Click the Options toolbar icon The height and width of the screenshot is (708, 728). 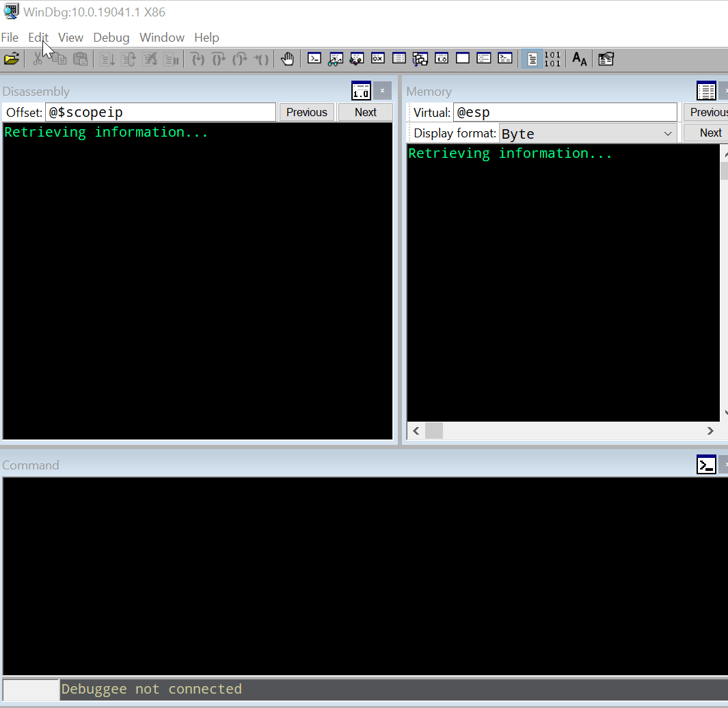coord(606,59)
